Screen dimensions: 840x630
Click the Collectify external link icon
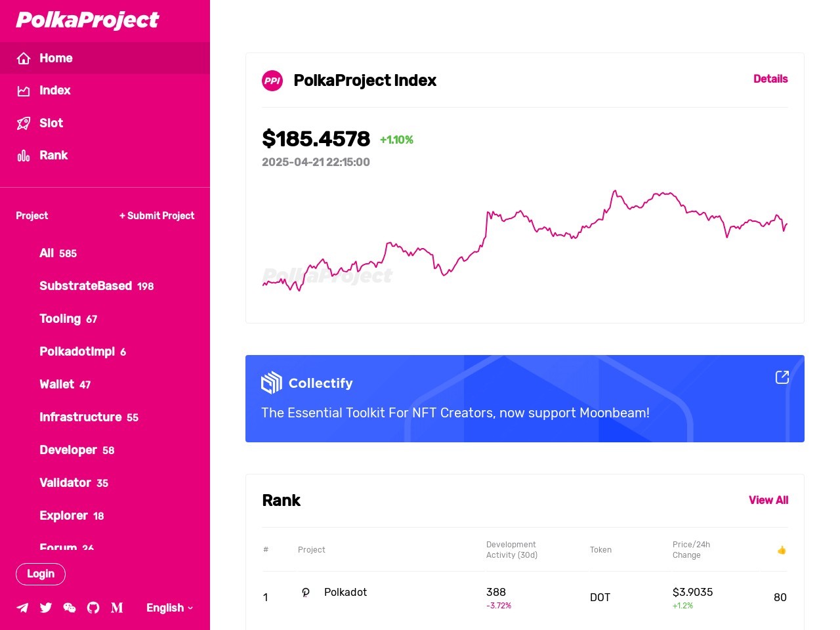(782, 377)
